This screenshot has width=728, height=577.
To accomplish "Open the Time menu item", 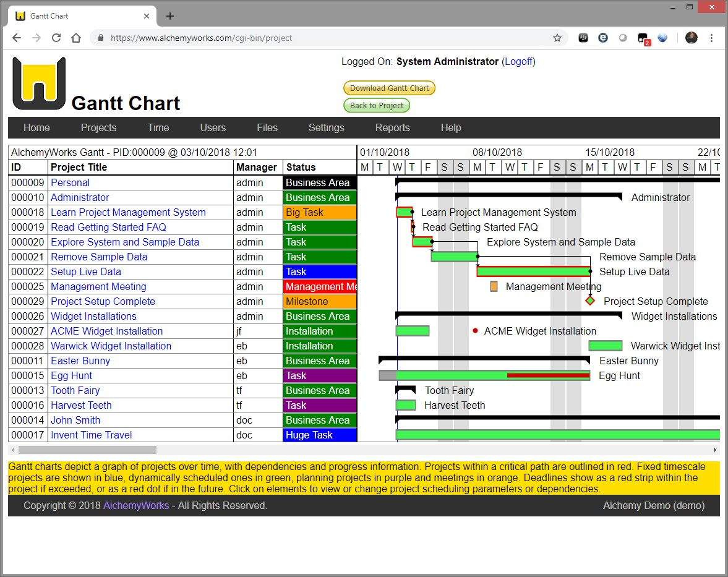I will pyautogui.click(x=158, y=127).
